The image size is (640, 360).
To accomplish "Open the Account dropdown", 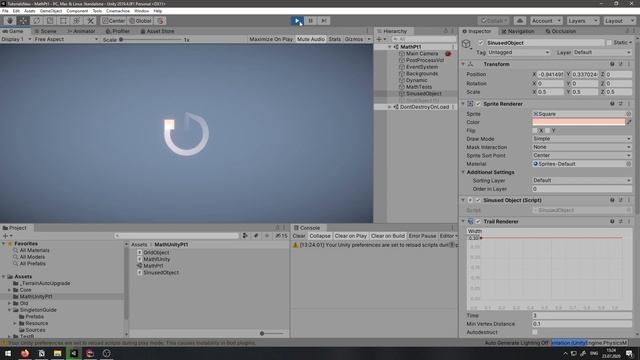I will [x=546, y=21].
